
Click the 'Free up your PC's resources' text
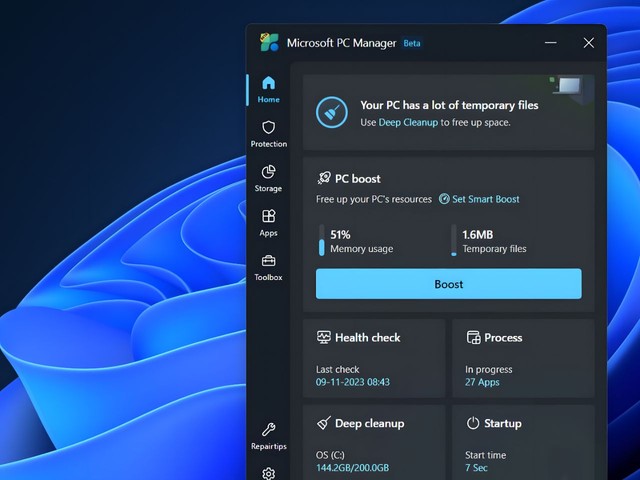[x=374, y=199]
